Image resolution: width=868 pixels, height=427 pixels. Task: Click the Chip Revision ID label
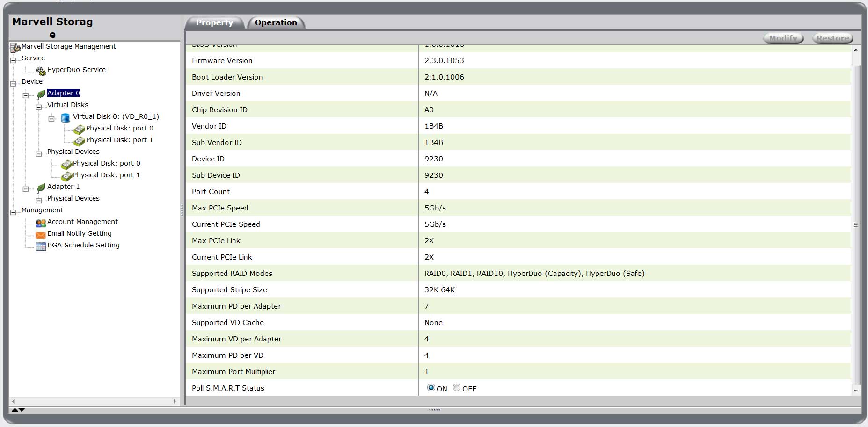click(x=219, y=110)
